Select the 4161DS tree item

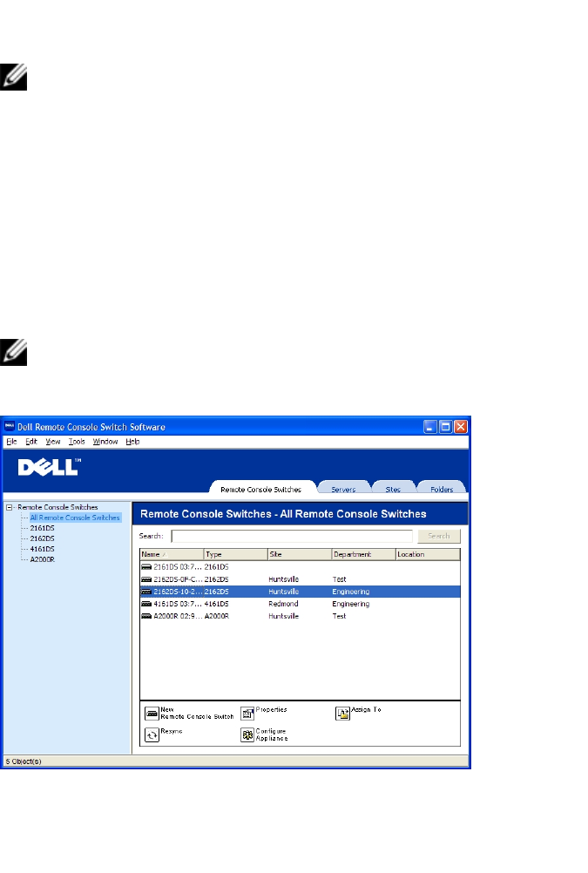[43, 549]
